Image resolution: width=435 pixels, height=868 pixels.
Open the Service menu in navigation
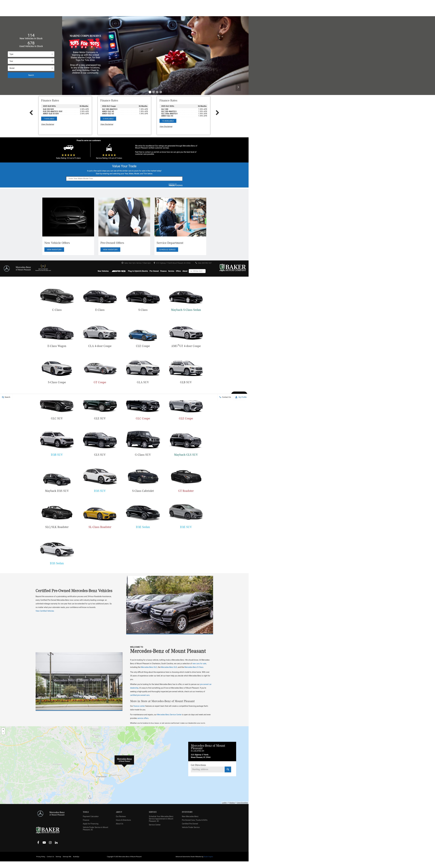tap(171, 271)
